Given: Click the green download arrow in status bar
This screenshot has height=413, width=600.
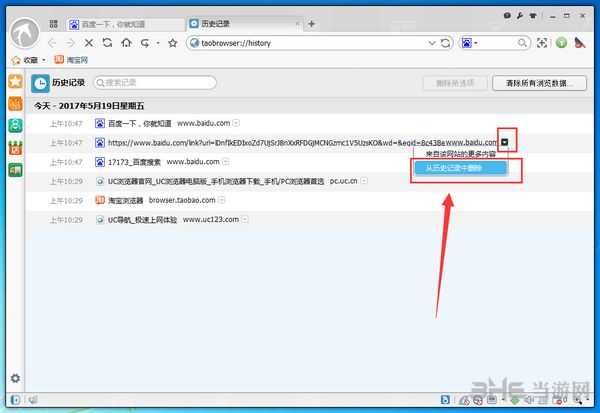Looking at the screenshot, I should (x=515, y=400).
